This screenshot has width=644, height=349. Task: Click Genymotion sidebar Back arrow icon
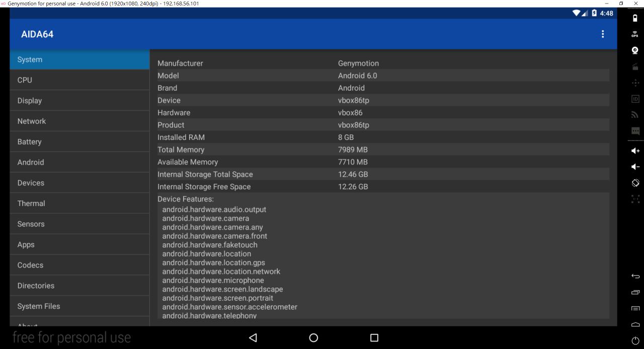pyautogui.click(x=635, y=276)
